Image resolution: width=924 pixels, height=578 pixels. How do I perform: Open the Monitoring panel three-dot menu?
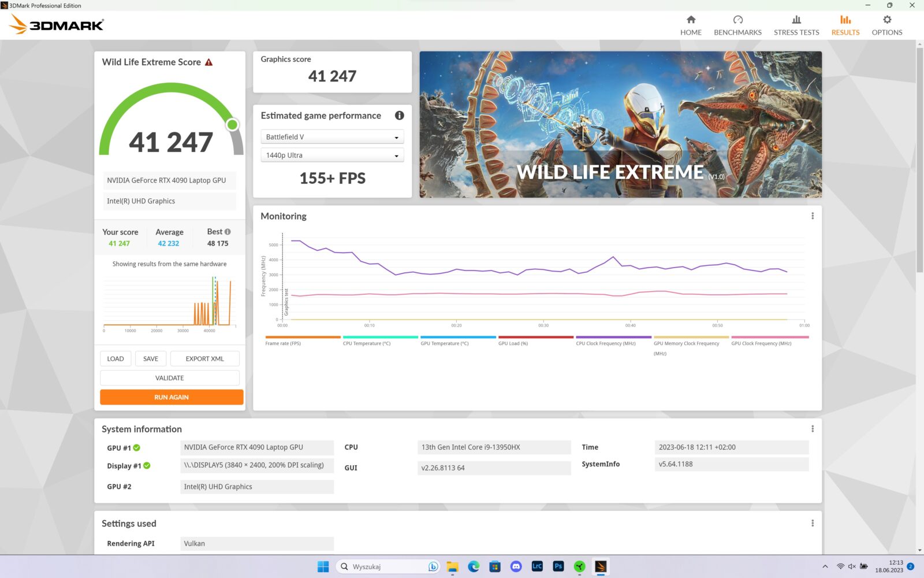tap(813, 216)
